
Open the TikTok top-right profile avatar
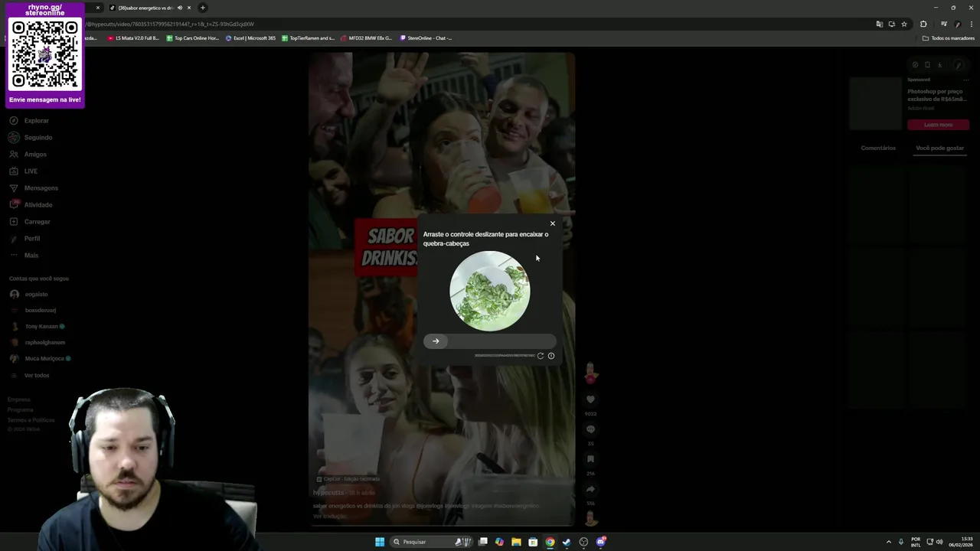click(x=958, y=65)
